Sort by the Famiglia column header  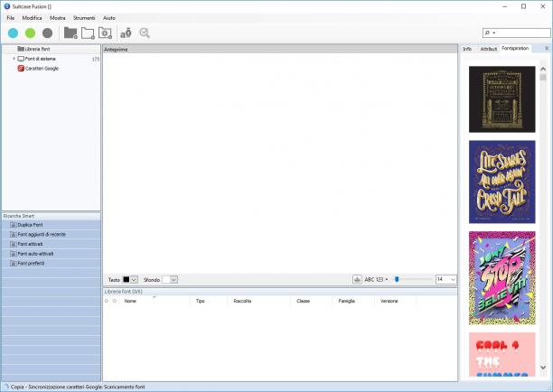pos(353,301)
